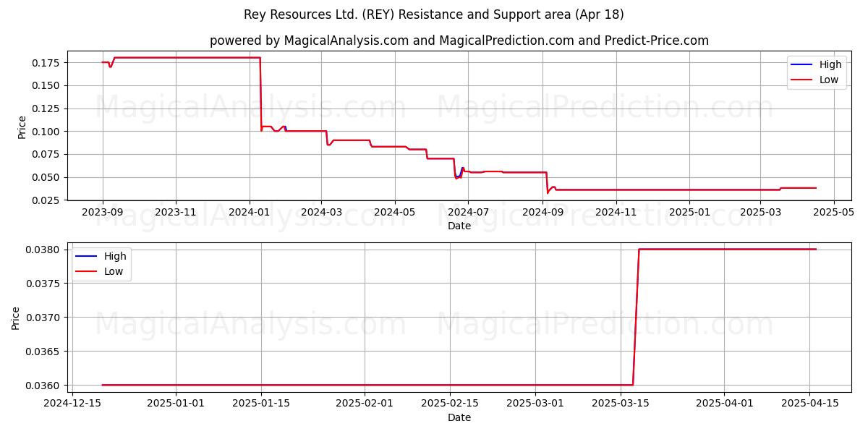Screen dimensions: 868x434
Task: Click the 2025-01-15 date tick label
Action: pyautogui.click(x=261, y=404)
